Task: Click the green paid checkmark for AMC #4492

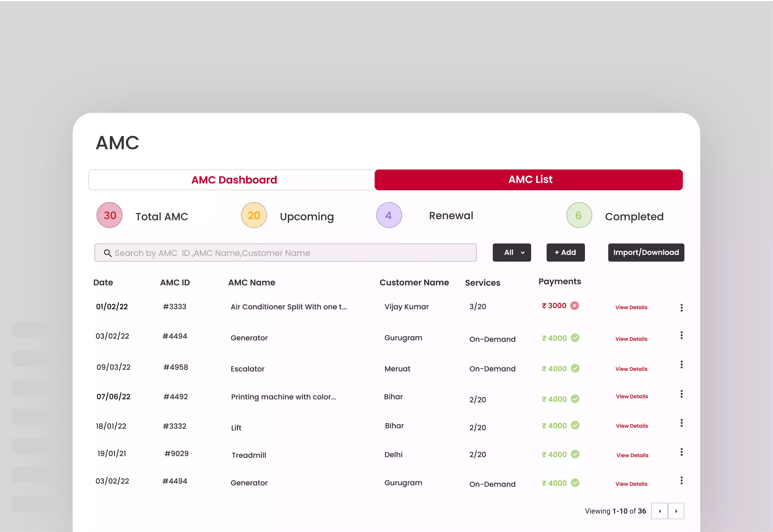Action: (x=575, y=399)
